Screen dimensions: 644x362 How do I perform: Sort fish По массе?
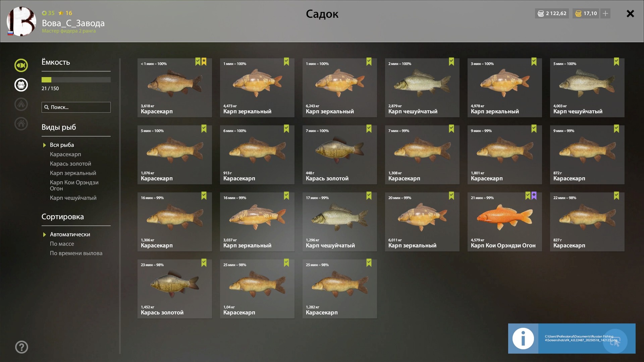pyautogui.click(x=62, y=244)
